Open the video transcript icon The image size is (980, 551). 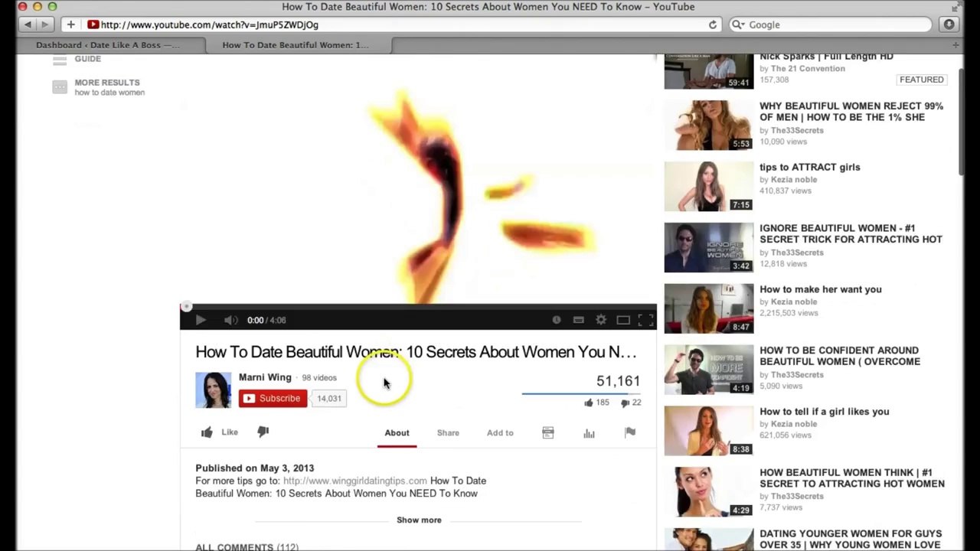tap(548, 433)
